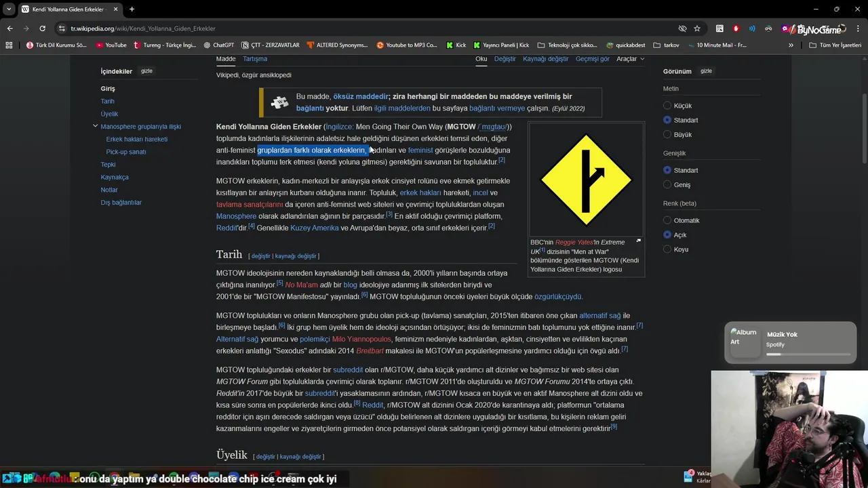Jump to Üyelik in contents
868x488 pixels.
(x=109, y=114)
